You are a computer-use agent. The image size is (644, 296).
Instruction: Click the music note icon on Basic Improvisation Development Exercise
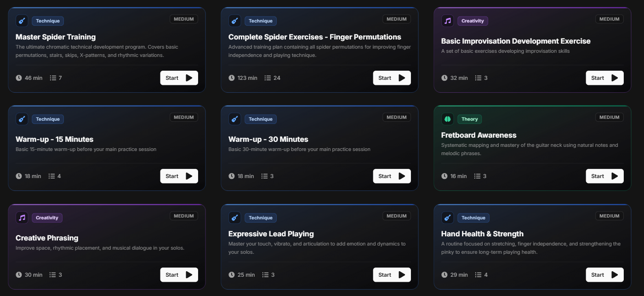coord(447,21)
